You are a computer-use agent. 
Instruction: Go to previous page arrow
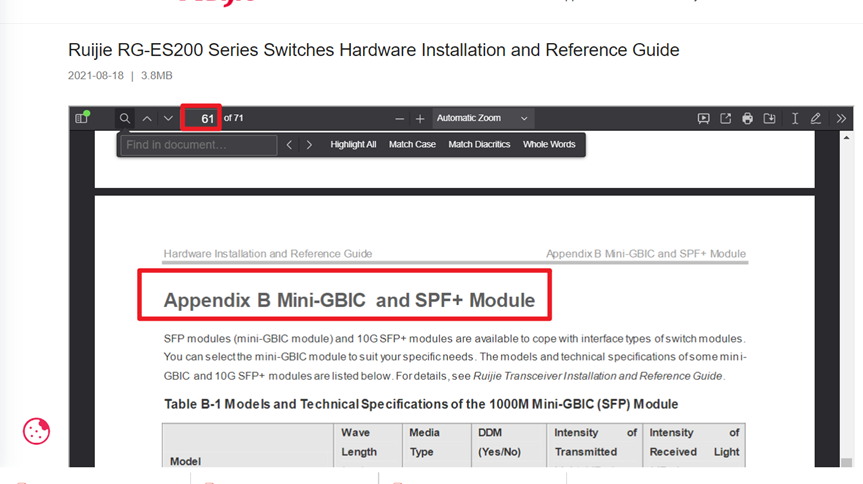coord(147,118)
